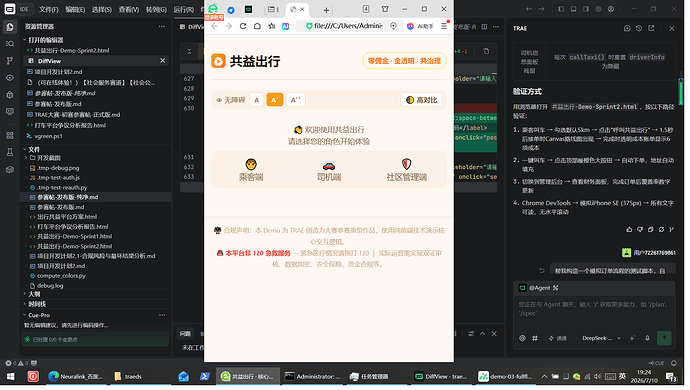Click the browser back arrow
The height and width of the screenshot is (390, 690).
pyautogui.click(x=215, y=26)
